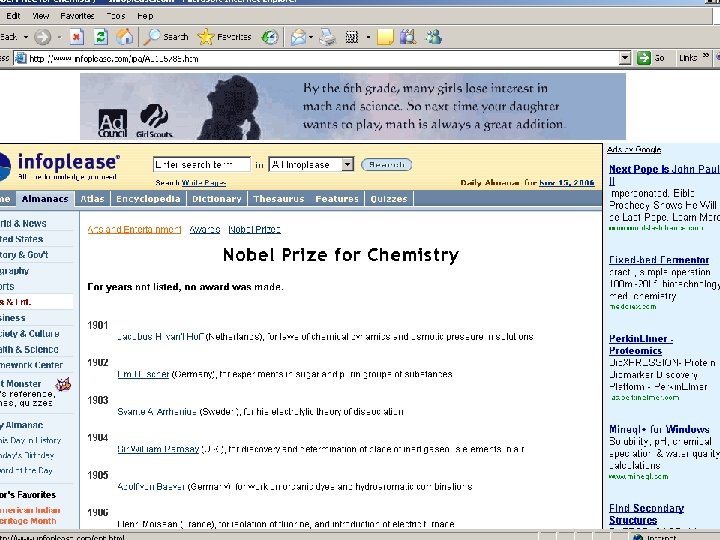Switch to the Quizzes tab
The width and height of the screenshot is (720, 540).
389,199
